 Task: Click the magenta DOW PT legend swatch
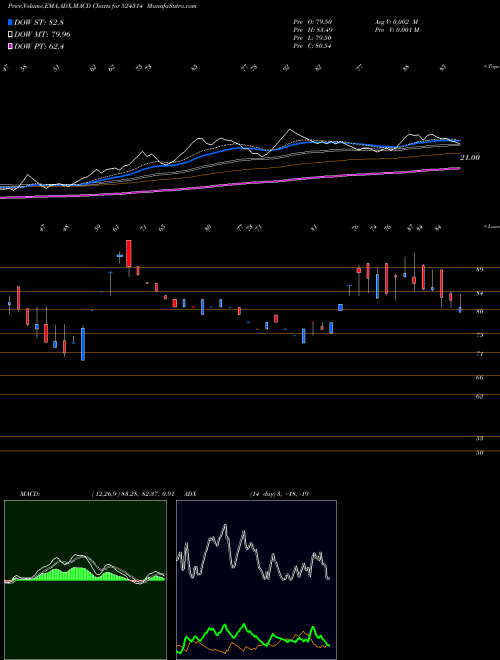click(x=11, y=47)
